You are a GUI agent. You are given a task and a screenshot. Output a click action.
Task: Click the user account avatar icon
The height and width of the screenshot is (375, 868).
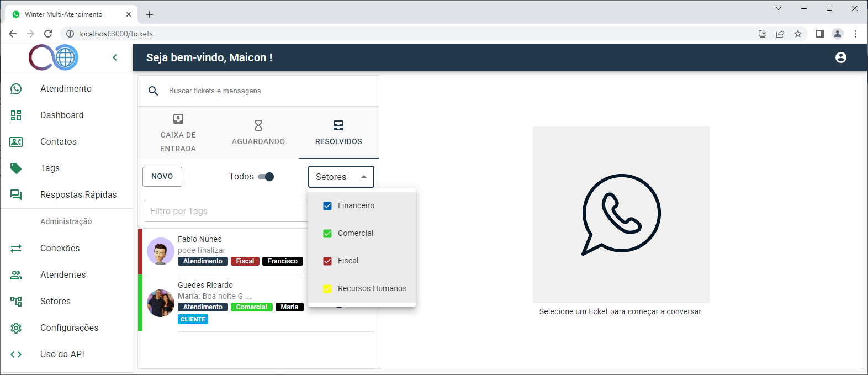(x=840, y=57)
